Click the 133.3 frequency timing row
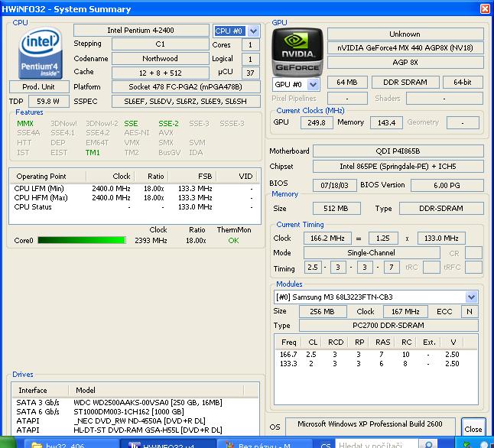The image size is (494, 448). (x=376, y=364)
